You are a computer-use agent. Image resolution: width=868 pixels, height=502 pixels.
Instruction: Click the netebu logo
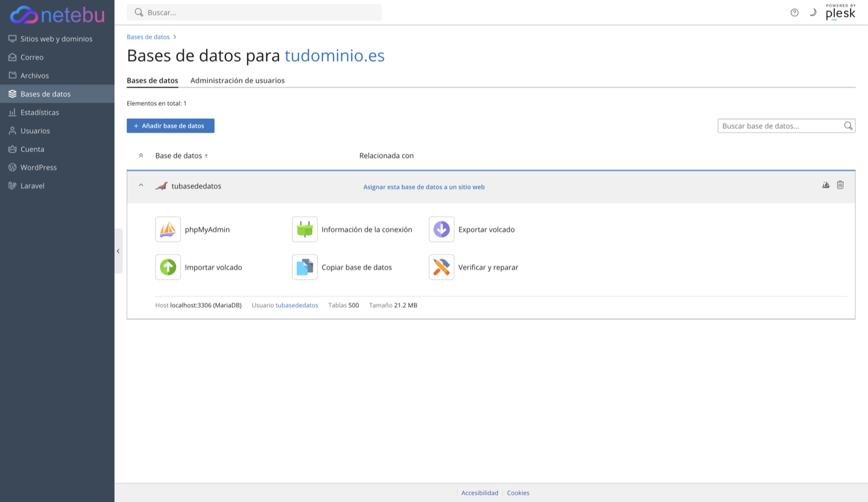click(x=57, y=14)
